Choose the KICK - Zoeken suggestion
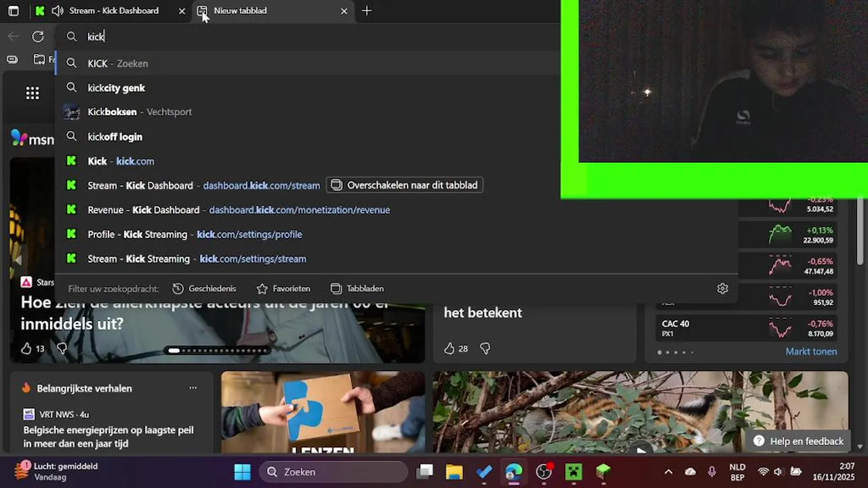 pyautogui.click(x=397, y=63)
